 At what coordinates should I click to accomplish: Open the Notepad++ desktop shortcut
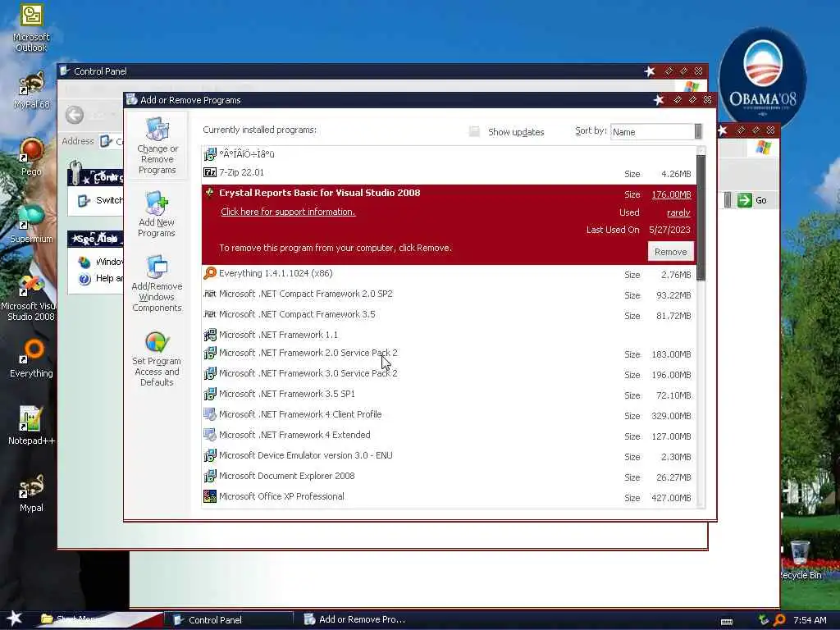[x=31, y=419]
